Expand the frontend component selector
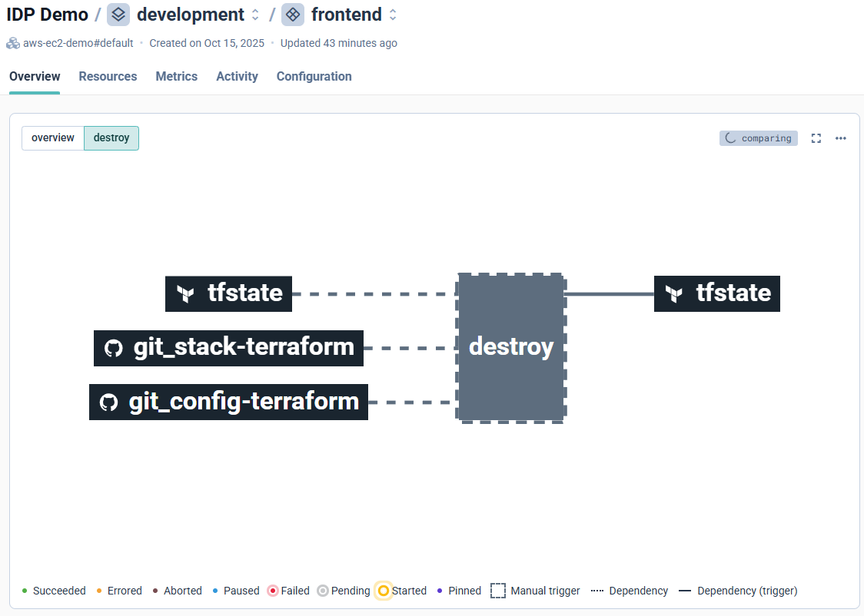The height and width of the screenshot is (616, 864). [x=393, y=15]
